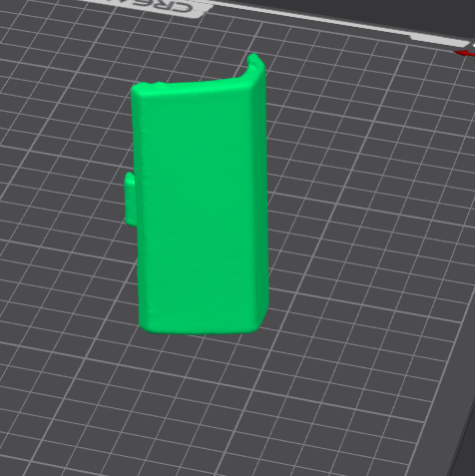Click the small tab protruding from the green model

[x=130, y=199]
